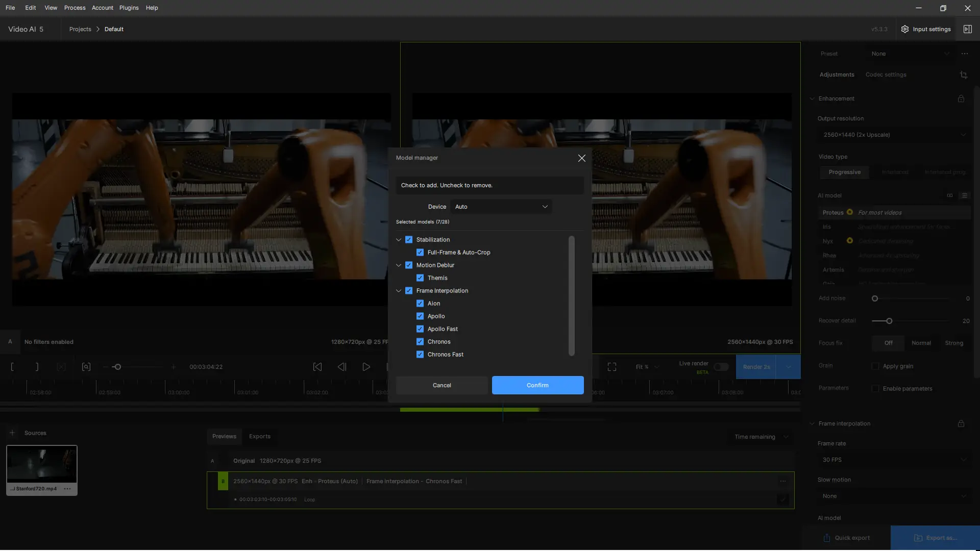Viewport: 980px width, 551px height.
Task: Click the crop icon beside Codec settings
Action: (963, 75)
